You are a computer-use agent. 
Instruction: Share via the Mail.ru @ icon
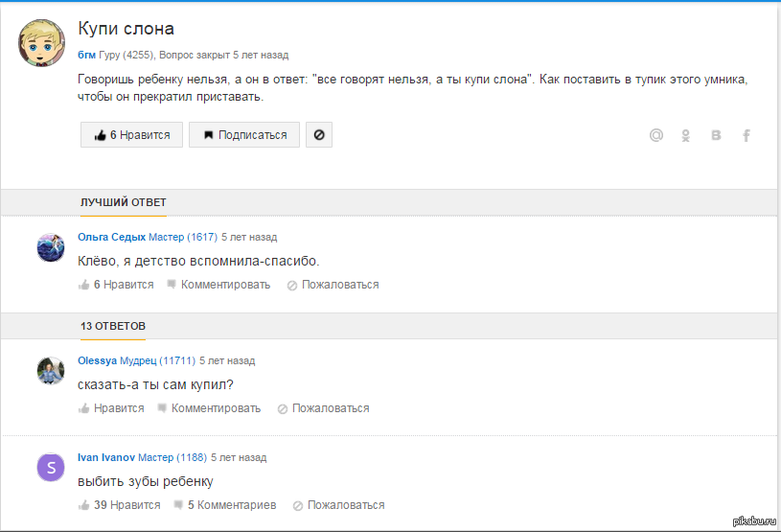(x=656, y=135)
